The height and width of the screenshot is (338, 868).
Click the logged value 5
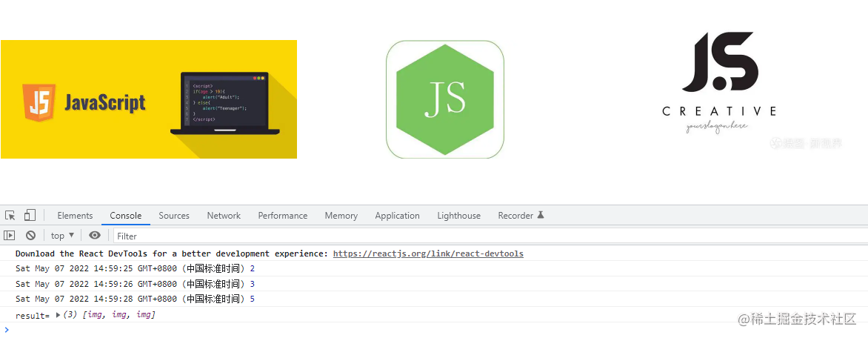point(253,299)
